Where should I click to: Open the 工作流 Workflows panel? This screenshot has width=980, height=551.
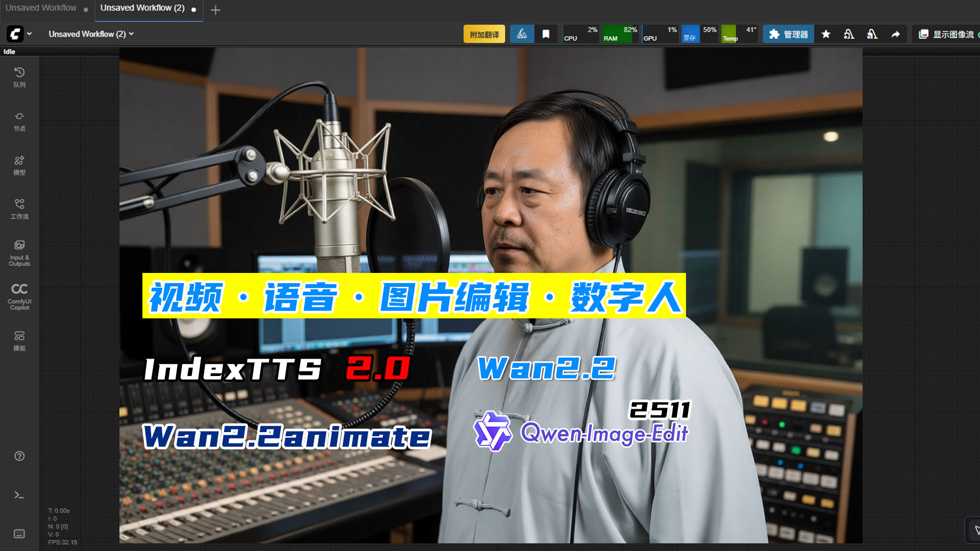coord(19,209)
